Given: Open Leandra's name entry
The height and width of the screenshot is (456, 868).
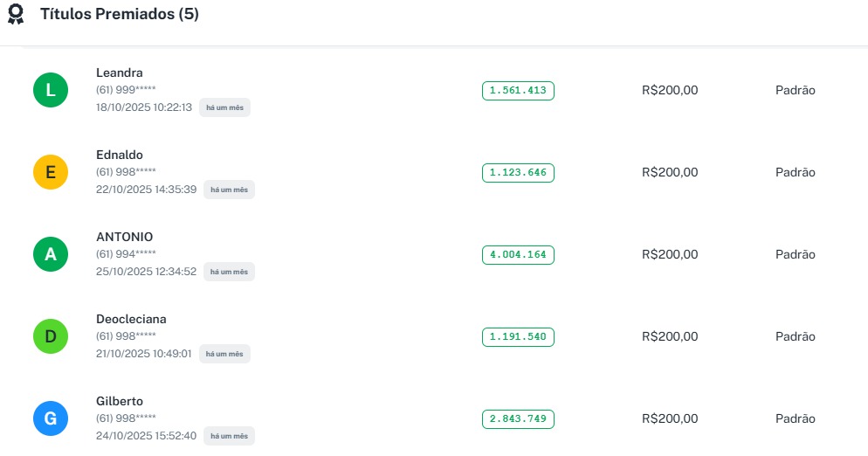Looking at the screenshot, I should pos(119,73).
